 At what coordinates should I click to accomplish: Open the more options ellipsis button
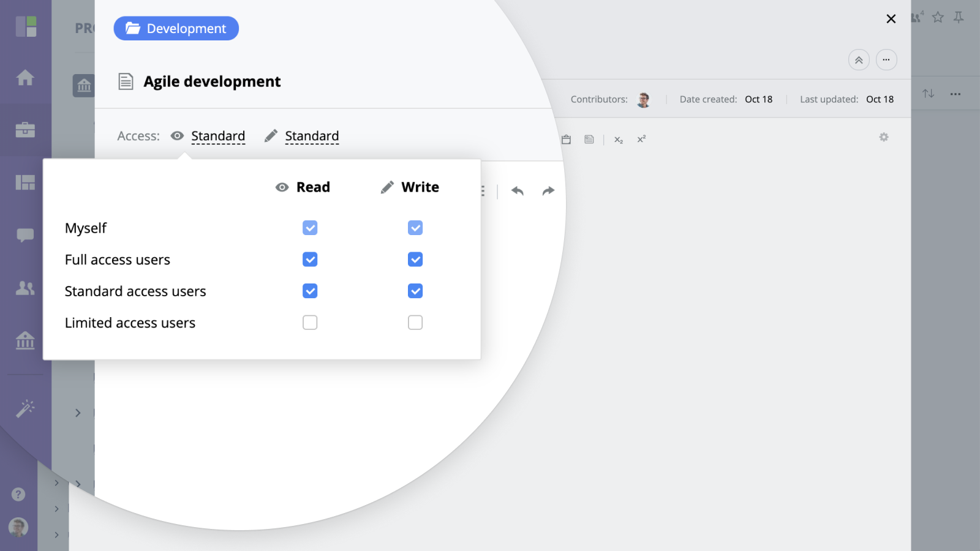tap(886, 60)
